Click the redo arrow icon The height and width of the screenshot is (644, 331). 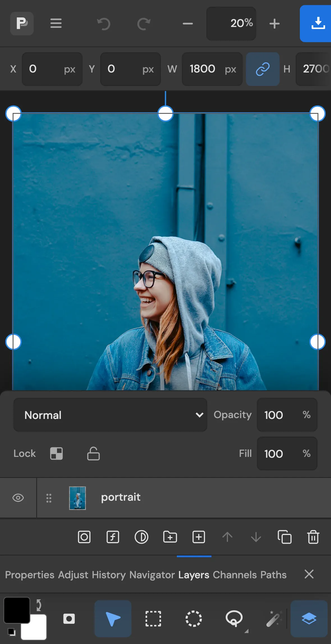[x=144, y=24]
